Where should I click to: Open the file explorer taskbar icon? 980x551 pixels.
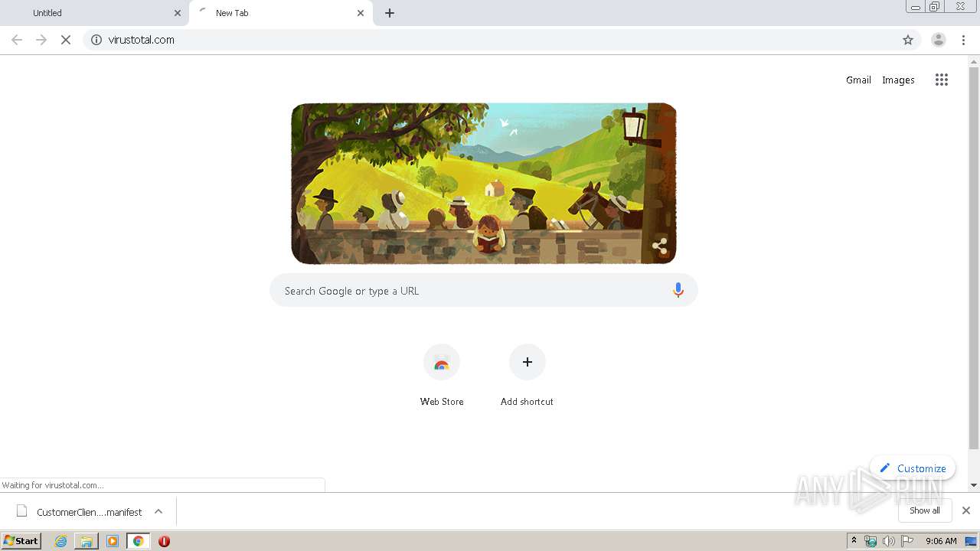click(87, 541)
